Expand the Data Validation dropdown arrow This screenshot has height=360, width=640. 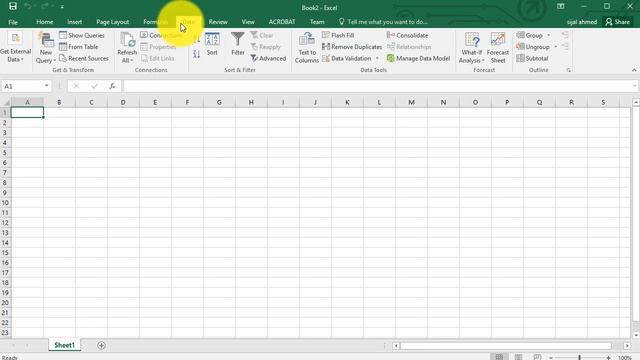(x=377, y=58)
